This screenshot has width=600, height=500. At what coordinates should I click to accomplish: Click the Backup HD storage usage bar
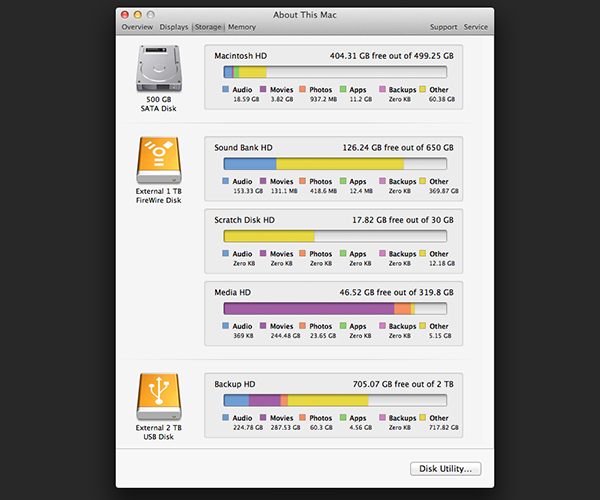pyautogui.click(x=335, y=400)
